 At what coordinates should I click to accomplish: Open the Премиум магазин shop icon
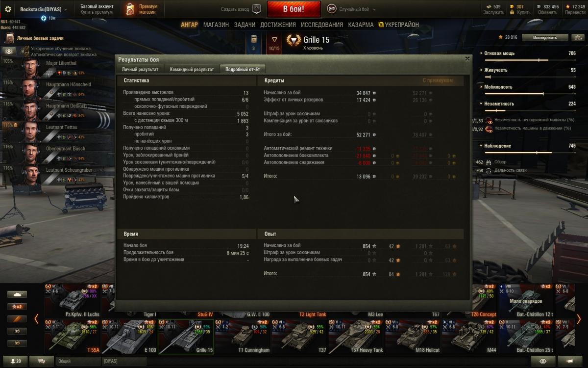point(130,9)
